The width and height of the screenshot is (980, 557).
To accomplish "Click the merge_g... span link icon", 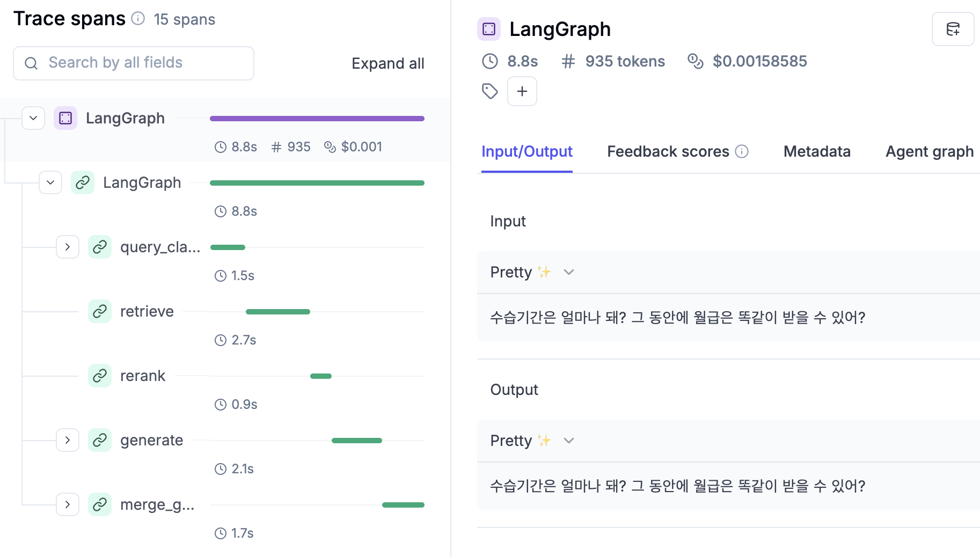I will (x=100, y=504).
